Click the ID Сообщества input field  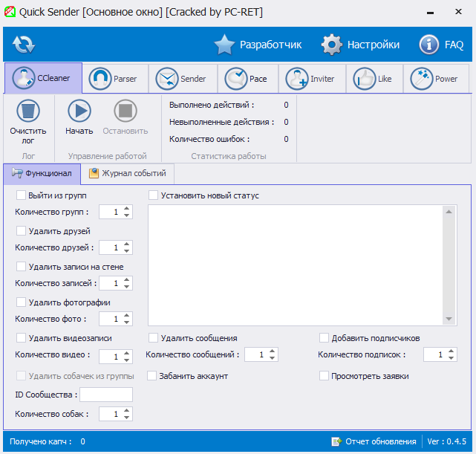(105, 395)
